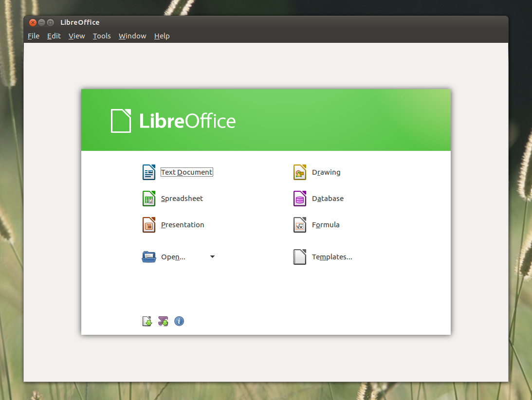Open the Window menu
532x400 pixels.
[132, 36]
